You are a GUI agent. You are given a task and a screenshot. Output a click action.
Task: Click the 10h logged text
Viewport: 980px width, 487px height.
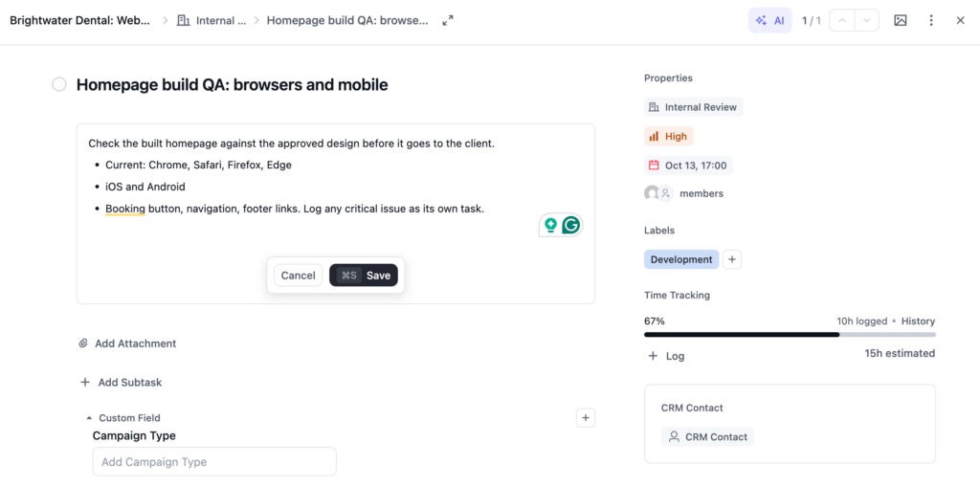(x=862, y=321)
